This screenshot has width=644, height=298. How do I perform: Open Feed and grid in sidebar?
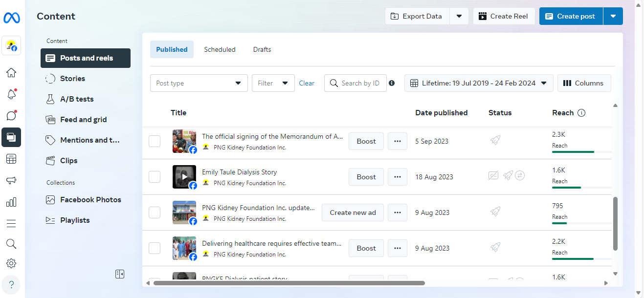tap(86, 120)
